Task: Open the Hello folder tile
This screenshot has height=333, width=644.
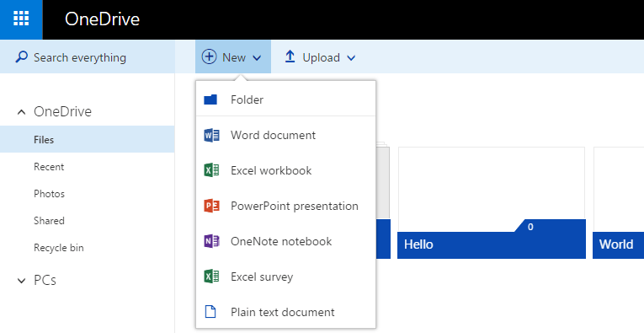Action: 492,202
